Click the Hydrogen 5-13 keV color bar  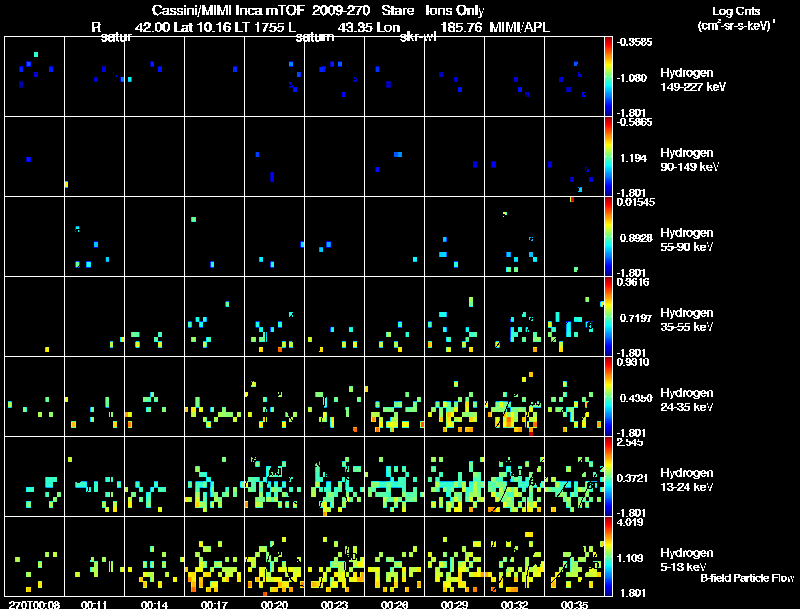609,556
